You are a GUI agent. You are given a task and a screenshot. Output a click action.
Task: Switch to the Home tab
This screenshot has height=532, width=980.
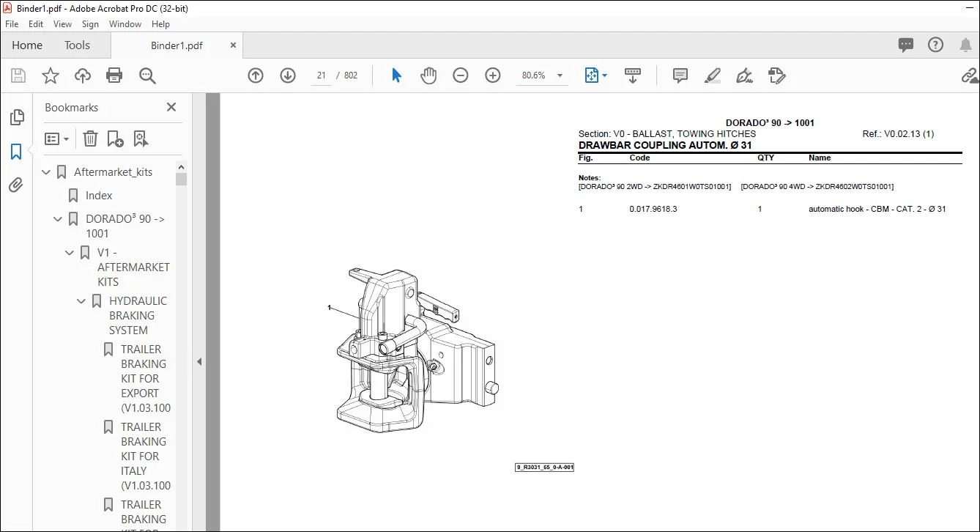[27, 45]
